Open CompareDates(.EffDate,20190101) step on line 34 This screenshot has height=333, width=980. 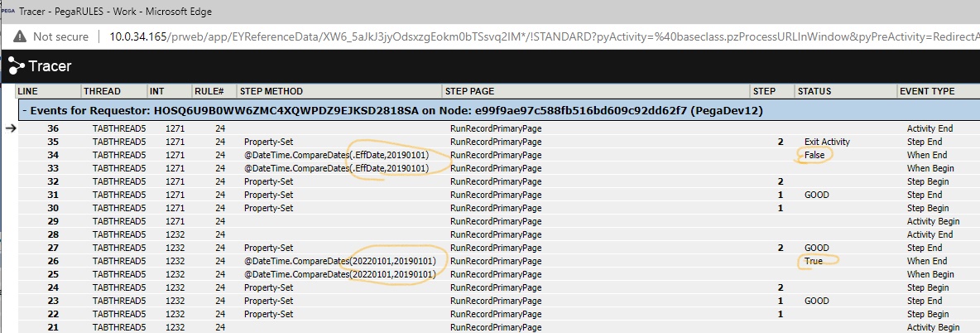pyautogui.click(x=336, y=155)
